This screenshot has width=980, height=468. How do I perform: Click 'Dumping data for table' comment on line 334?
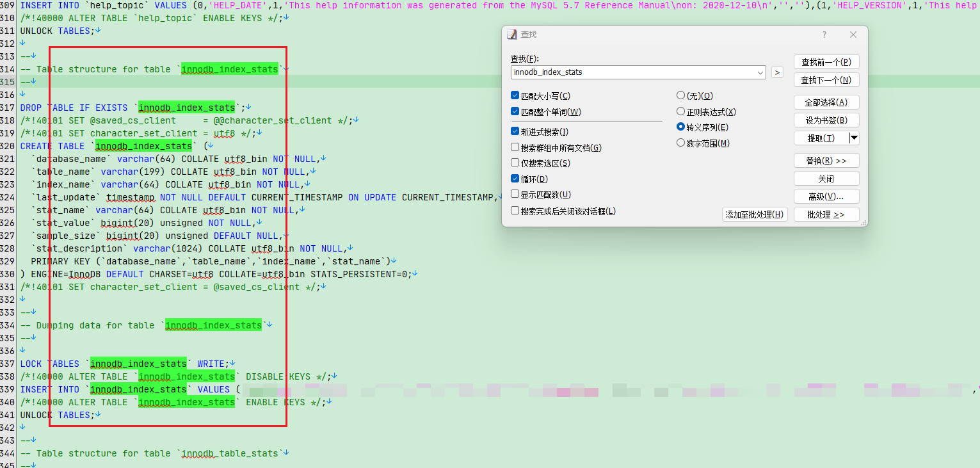point(95,325)
